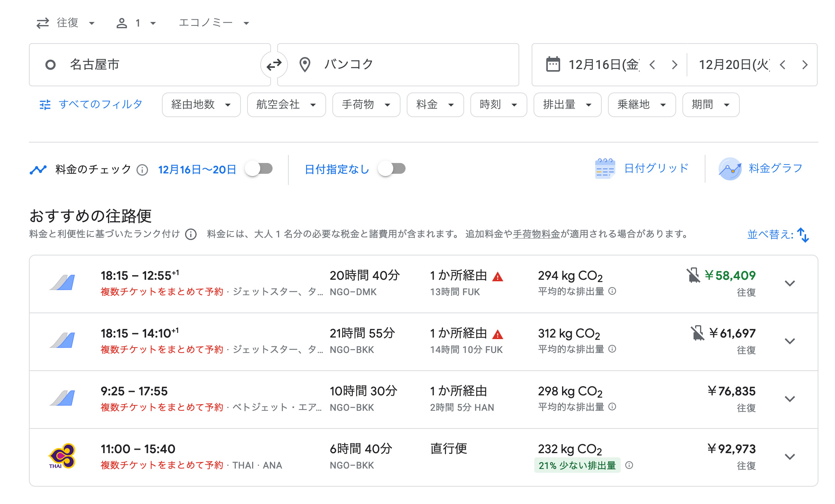Image resolution: width=835 pixels, height=504 pixels.
Task: Click the sort arrows icon
Action: [803, 235]
